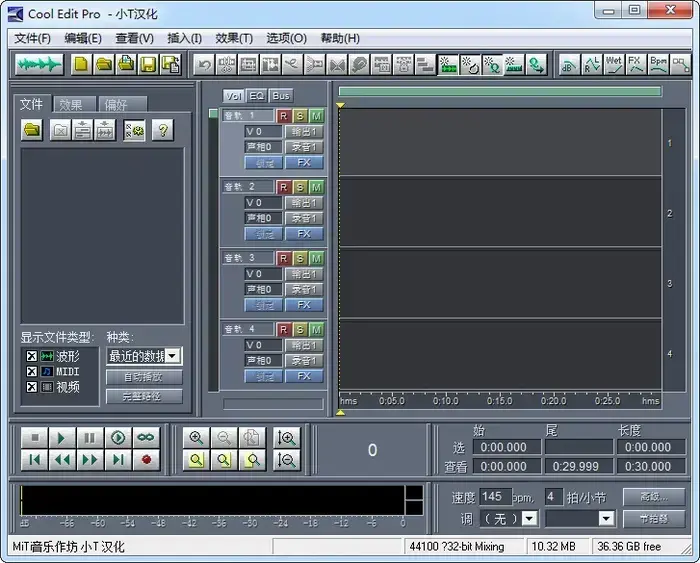The width and height of the screenshot is (700, 563).
Task: Open the 调 key dropdown
Action: click(x=529, y=518)
